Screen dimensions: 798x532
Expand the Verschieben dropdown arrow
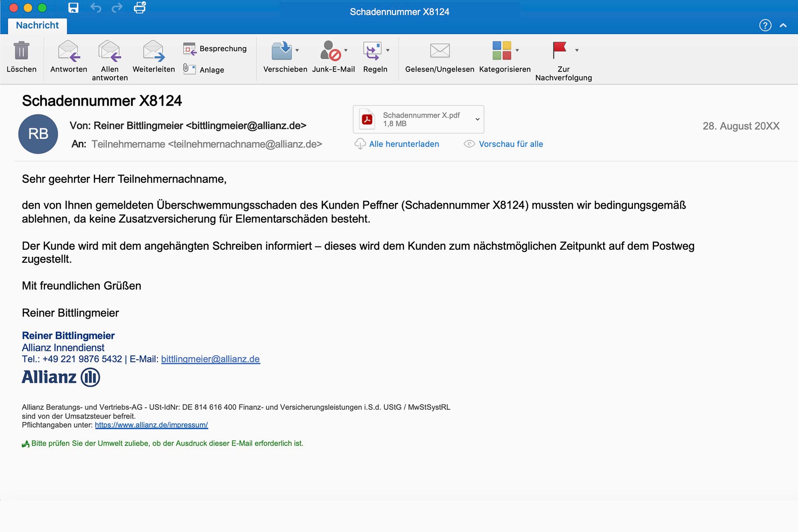click(x=297, y=50)
